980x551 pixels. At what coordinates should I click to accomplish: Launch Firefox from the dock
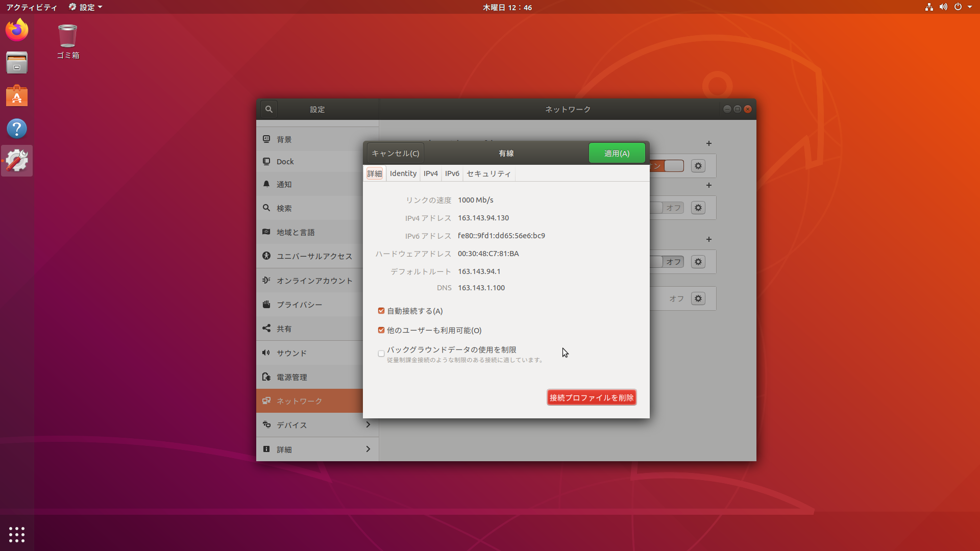pyautogui.click(x=17, y=30)
